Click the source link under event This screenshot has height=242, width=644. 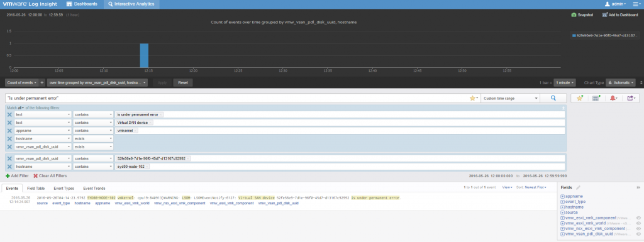tap(42, 203)
